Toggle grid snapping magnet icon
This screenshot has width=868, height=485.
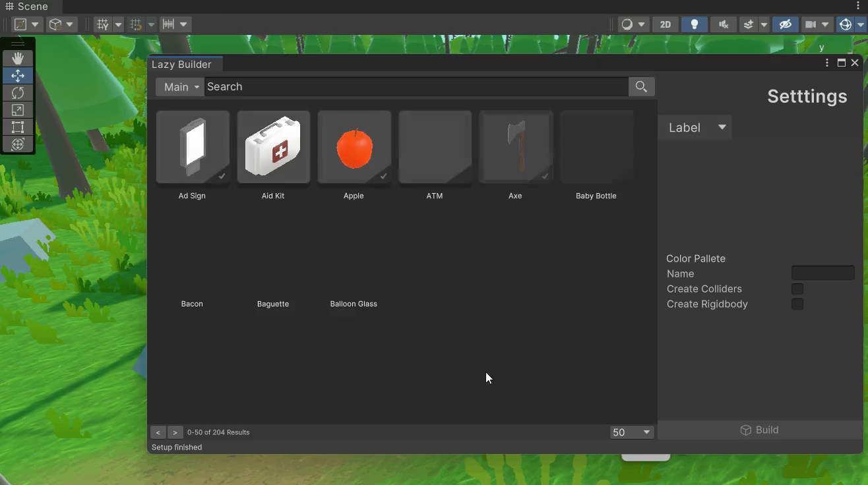[136, 24]
